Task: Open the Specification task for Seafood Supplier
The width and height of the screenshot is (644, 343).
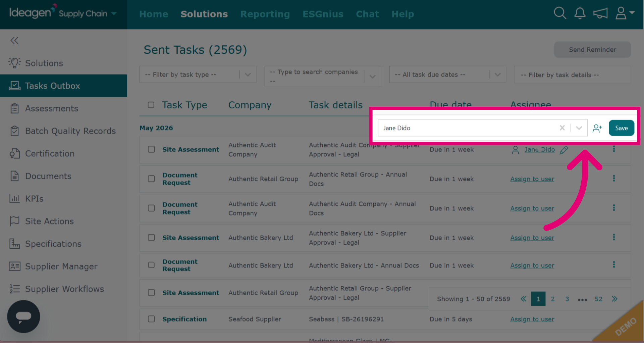Action: tap(184, 319)
